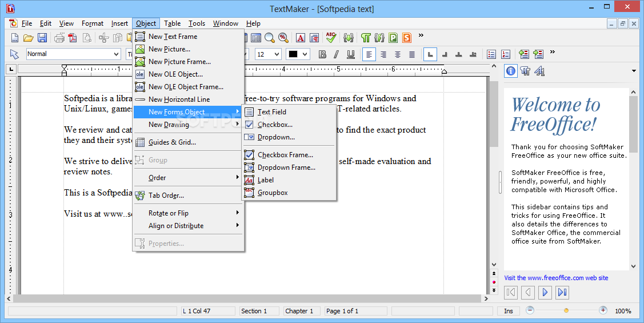
Task: Click the orange Presentations icon
Action: [407, 38]
